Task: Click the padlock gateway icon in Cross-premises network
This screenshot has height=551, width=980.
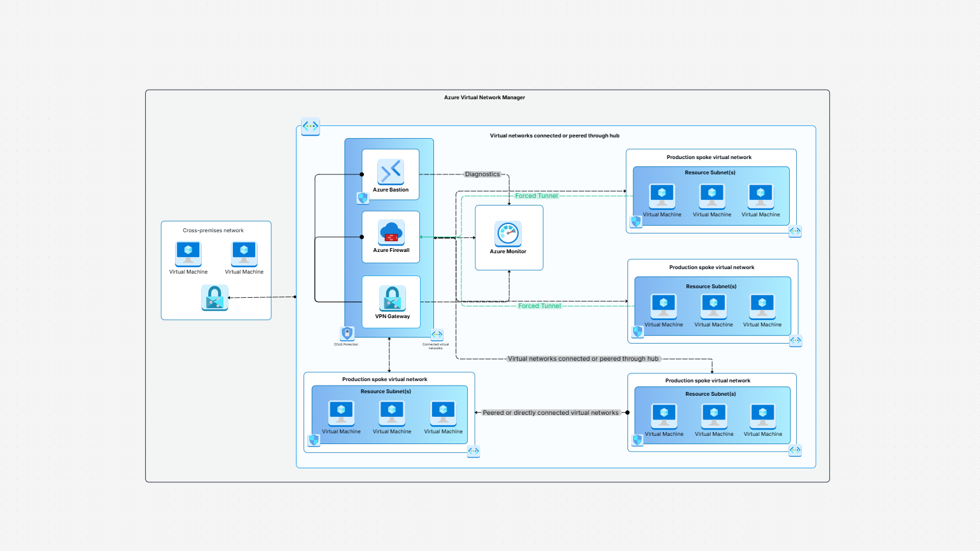Action: coord(214,297)
